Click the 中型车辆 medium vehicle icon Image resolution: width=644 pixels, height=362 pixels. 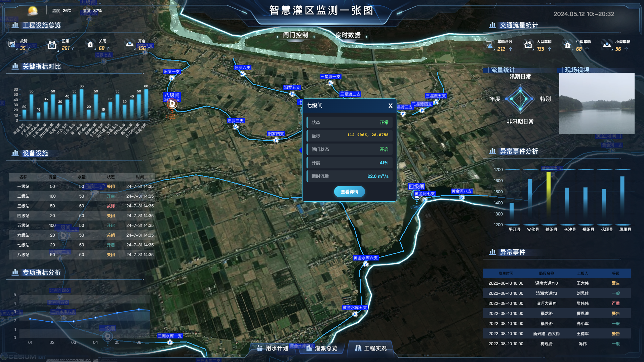coord(567,45)
